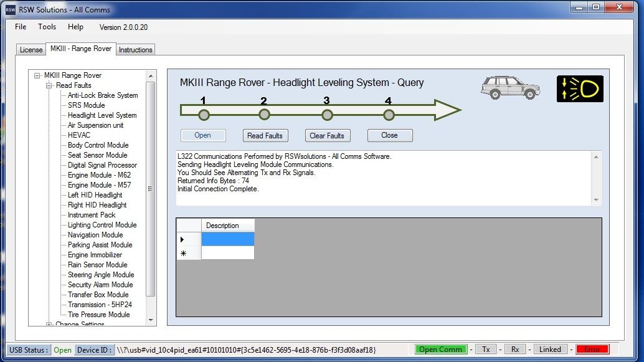
Task: Select SRS Module in tree
Action: tap(86, 105)
